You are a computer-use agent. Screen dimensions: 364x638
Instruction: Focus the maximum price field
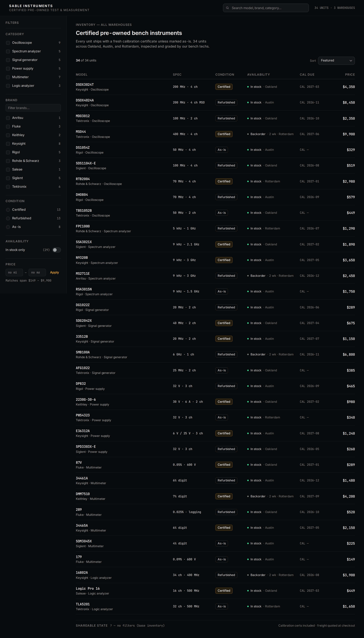coord(37,272)
